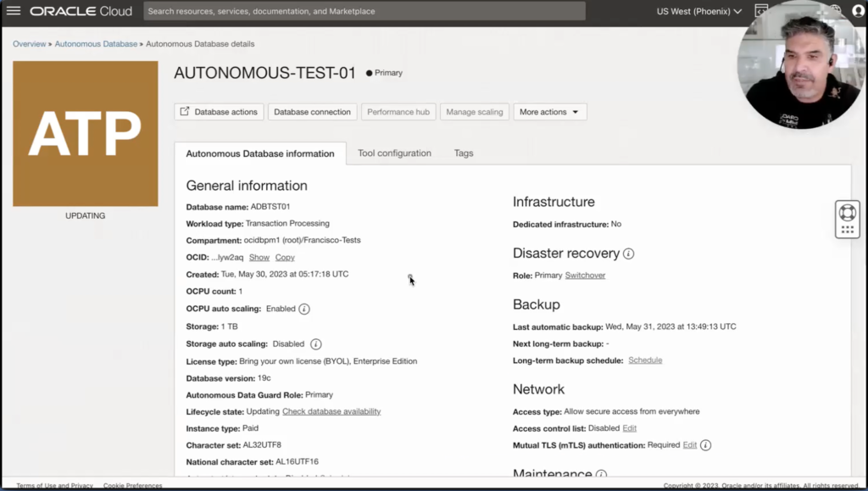Copy the OCID to clipboard
Screen dimensions: 868x491
point(285,258)
